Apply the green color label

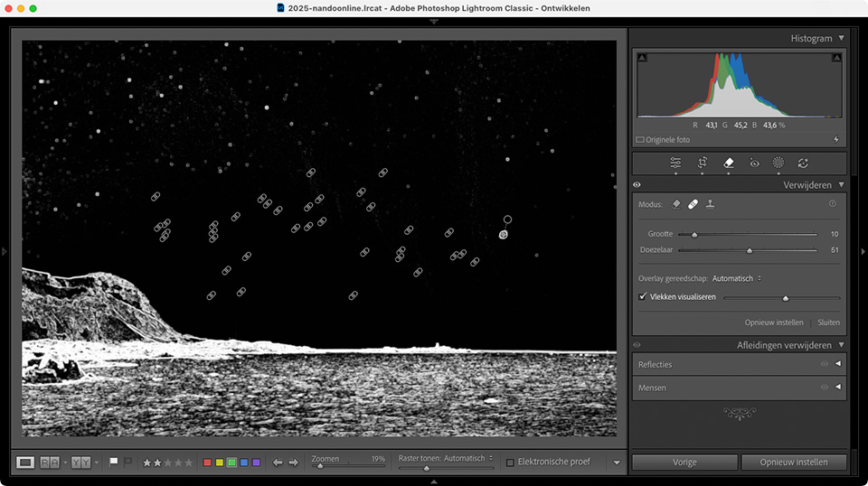tap(231, 463)
